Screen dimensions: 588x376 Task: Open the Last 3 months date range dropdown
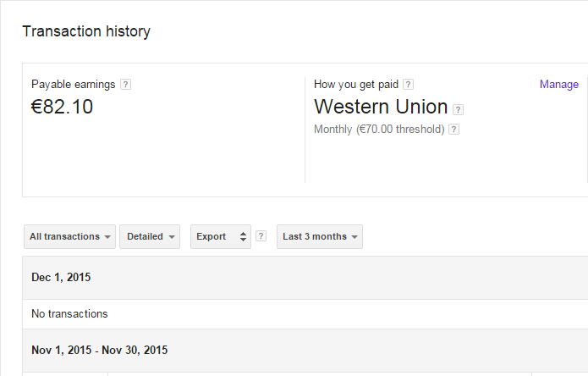tap(320, 237)
